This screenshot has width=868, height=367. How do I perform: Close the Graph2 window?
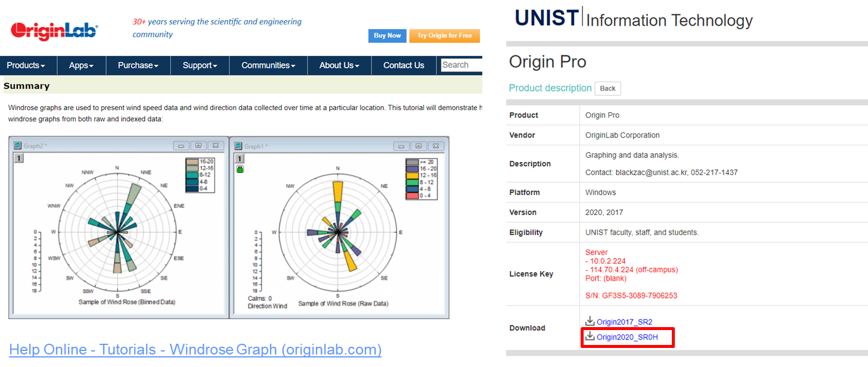click(216, 145)
